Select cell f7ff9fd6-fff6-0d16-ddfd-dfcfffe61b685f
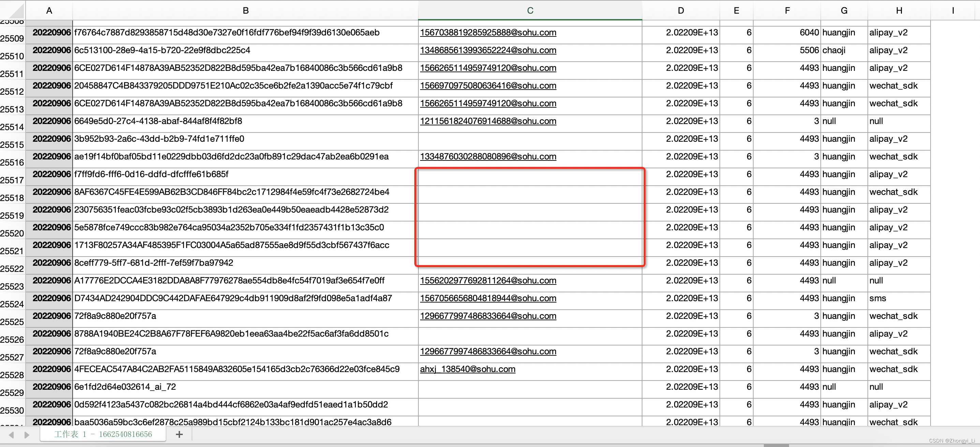980x447 pixels. click(246, 177)
